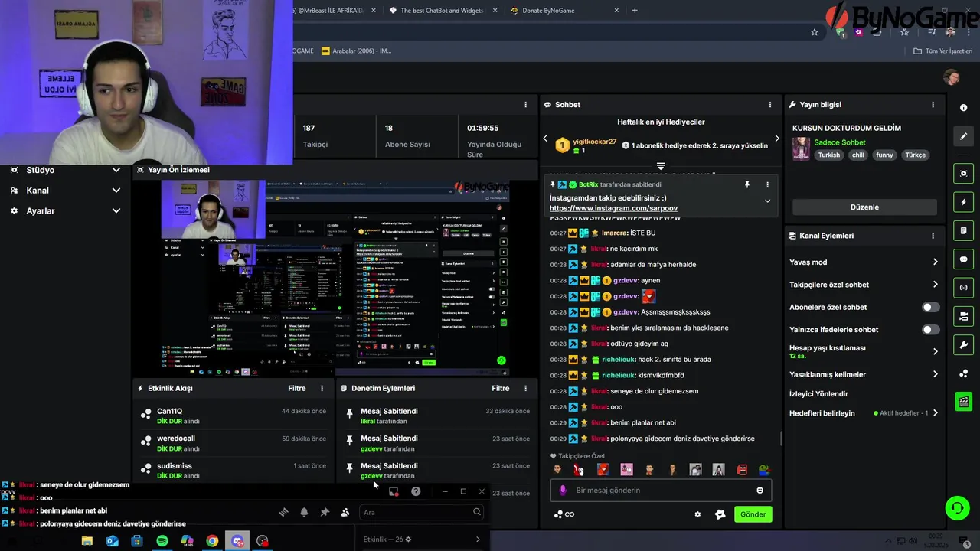Click the Düzenle button in Yayın bilgisi
The height and width of the screenshot is (551, 980).
point(864,207)
